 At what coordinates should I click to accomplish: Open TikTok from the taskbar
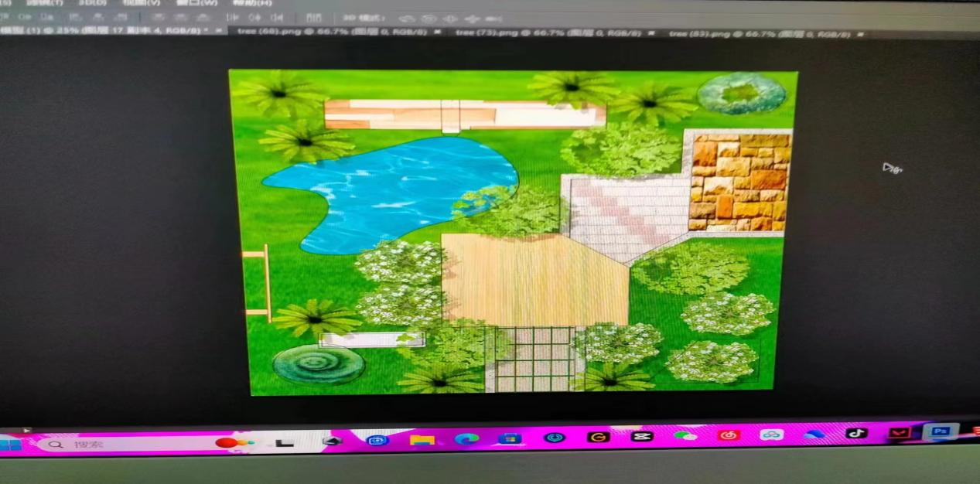pos(855,433)
